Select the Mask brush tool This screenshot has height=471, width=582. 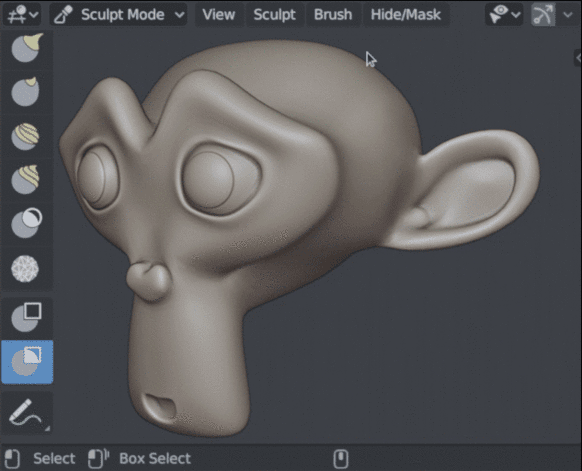(x=27, y=223)
